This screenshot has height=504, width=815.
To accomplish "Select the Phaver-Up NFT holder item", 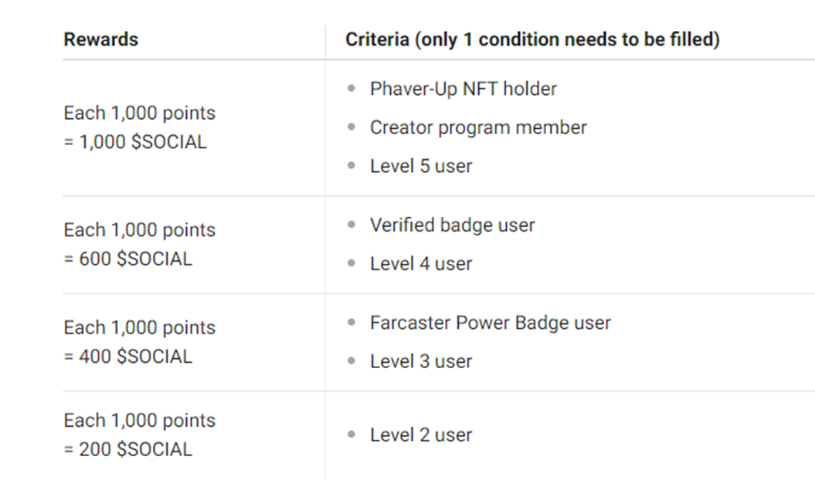I will [463, 89].
